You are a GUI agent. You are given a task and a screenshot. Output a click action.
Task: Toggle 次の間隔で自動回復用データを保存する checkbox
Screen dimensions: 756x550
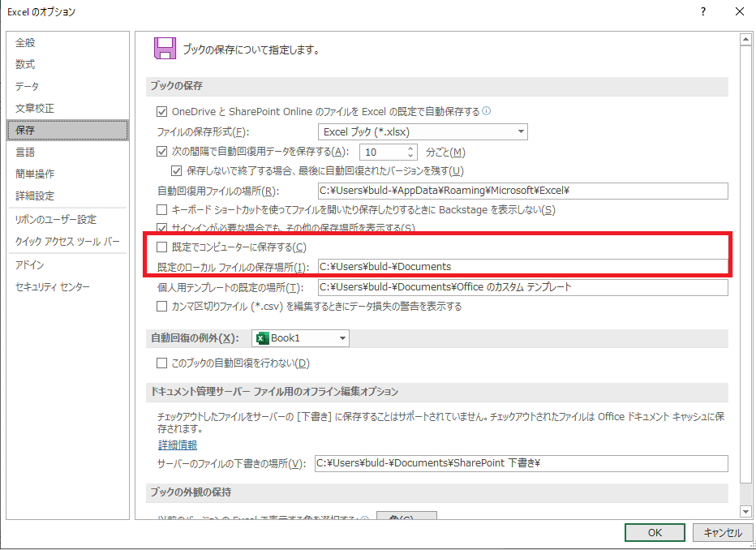coord(162,152)
